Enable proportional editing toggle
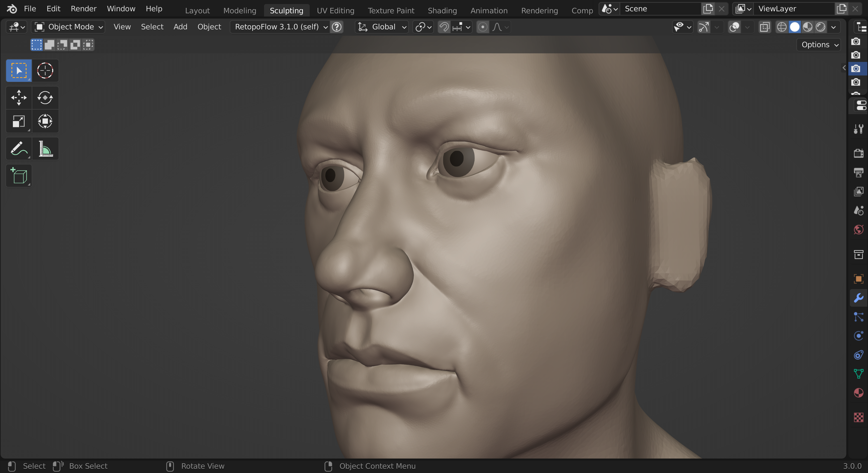 coord(483,27)
